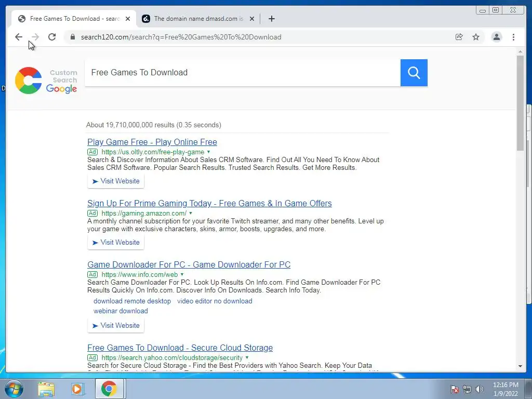Open the Chrome three-dot menu

[513, 37]
